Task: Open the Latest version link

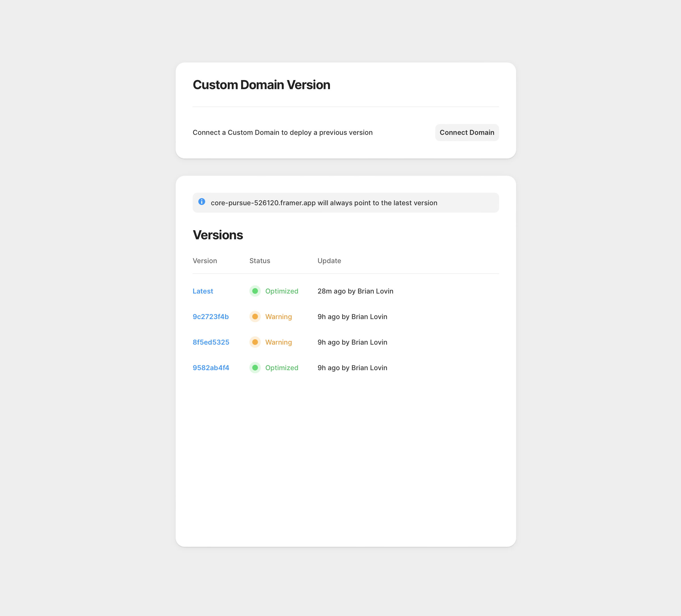Action: 203,291
